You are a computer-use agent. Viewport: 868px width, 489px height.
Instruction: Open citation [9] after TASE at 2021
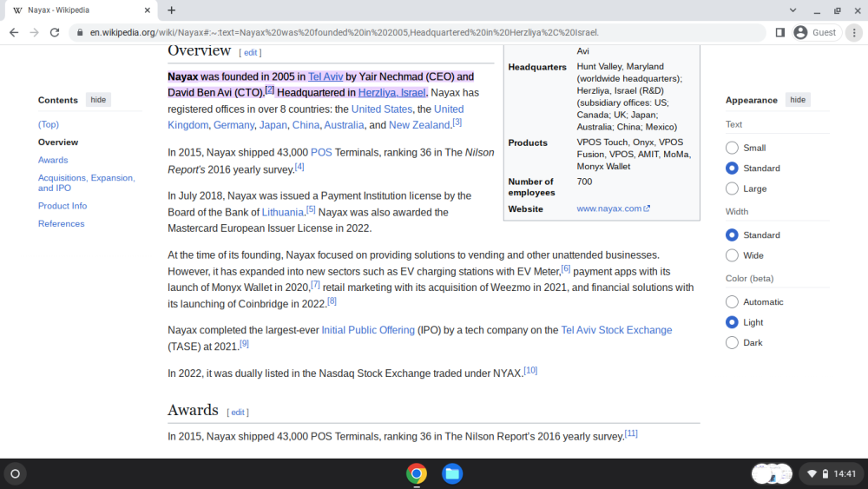[x=244, y=343]
